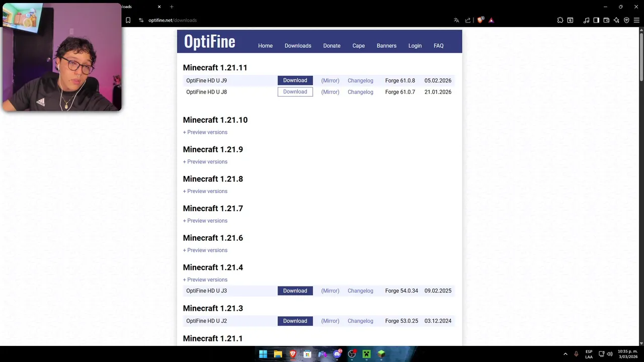Open the Downloads menu item
The image size is (644, 362).
pyautogui.click(x=298, y=46)
